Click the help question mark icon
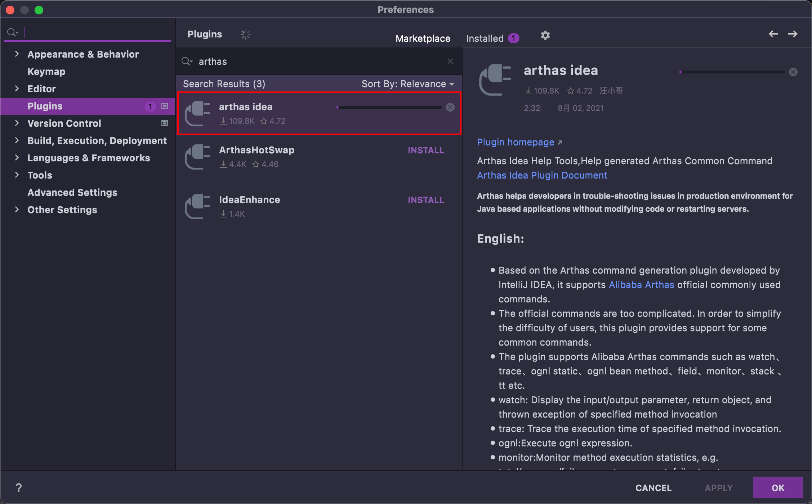 click(x=19, y=487)
